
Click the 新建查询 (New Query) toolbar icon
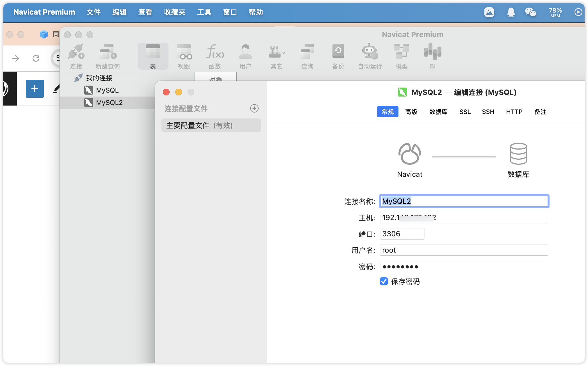pos(108,56)
